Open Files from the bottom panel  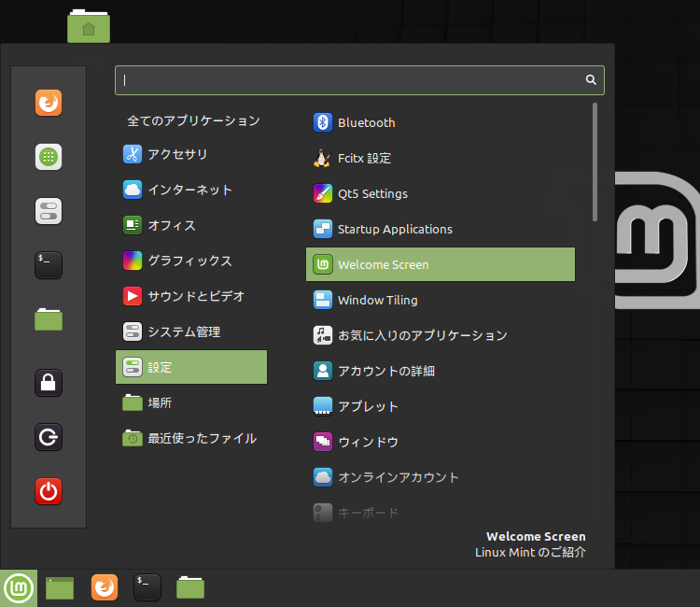(190, 587)
